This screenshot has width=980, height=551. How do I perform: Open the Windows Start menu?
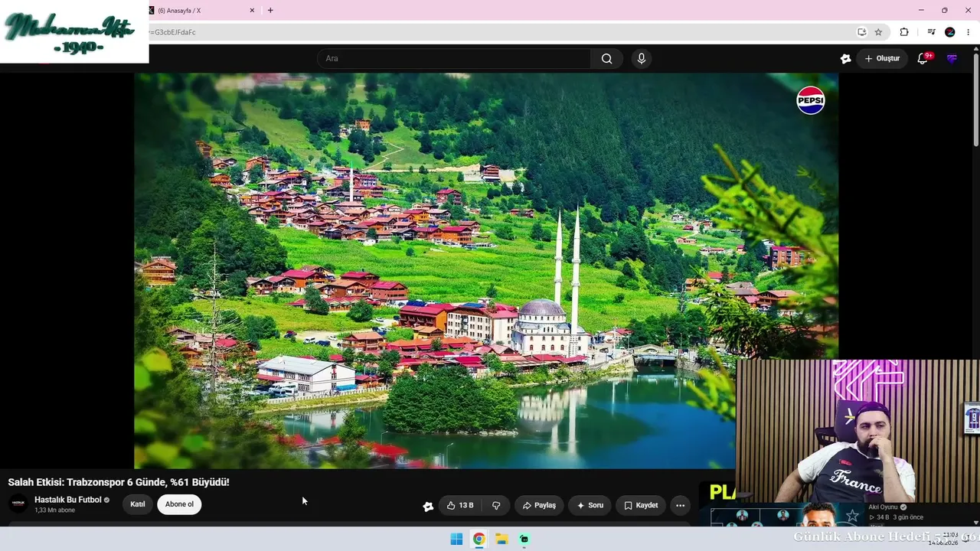click(x=456, y=539)
